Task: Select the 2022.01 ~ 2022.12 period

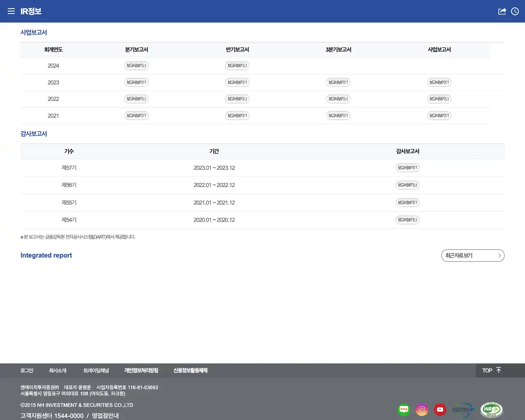Action: click(x=214, y=185)
